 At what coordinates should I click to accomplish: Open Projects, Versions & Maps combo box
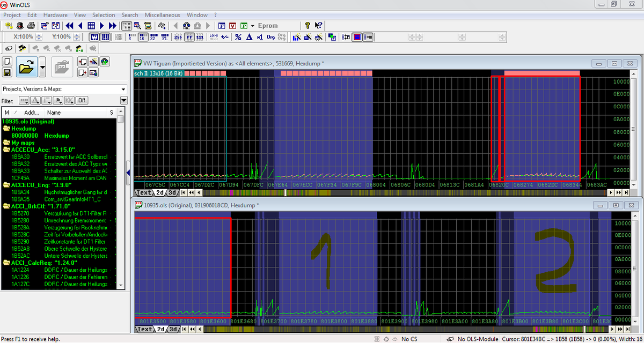(64, 89)
